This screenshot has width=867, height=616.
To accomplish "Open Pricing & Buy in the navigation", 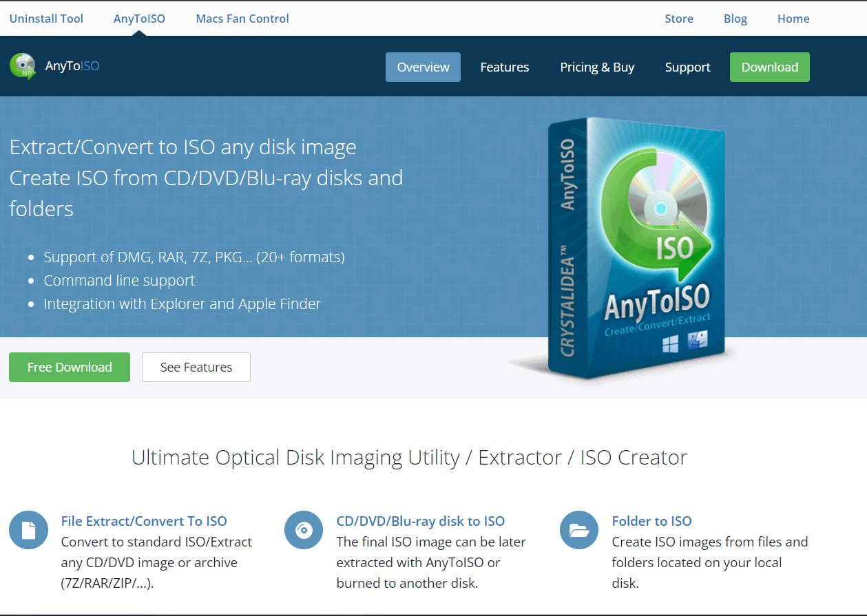I will click(x=597, y=67).
